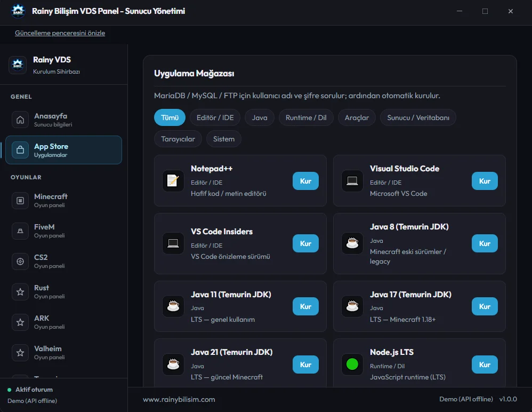
Task: Click the Aktif oturum status text
Action: coord(34,390)
